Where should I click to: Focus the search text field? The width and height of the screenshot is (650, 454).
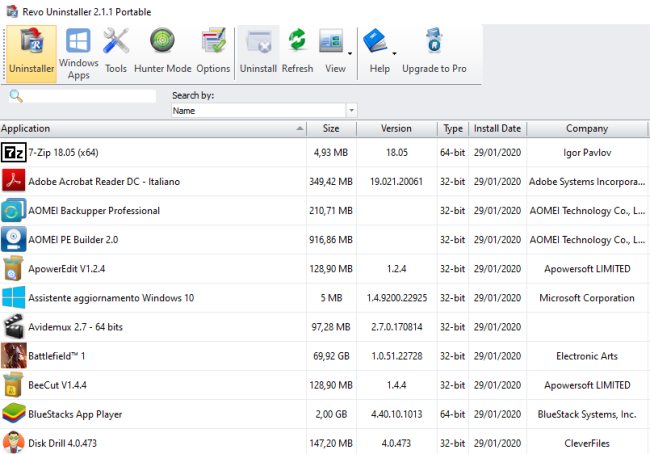coord(90,96)
